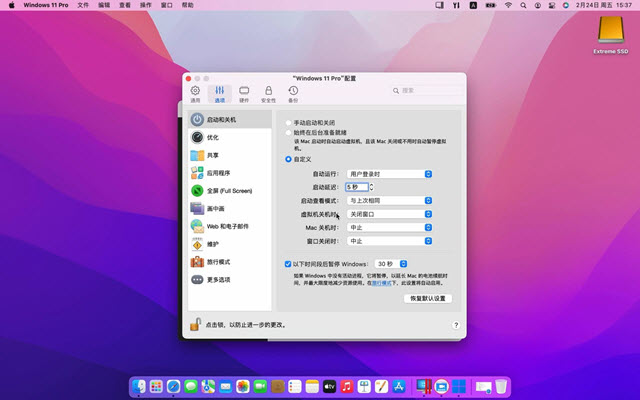This screenshot has height=400, width=640.
Task: Select 共享 folder icon in sidebar
Action: (197, 155)
